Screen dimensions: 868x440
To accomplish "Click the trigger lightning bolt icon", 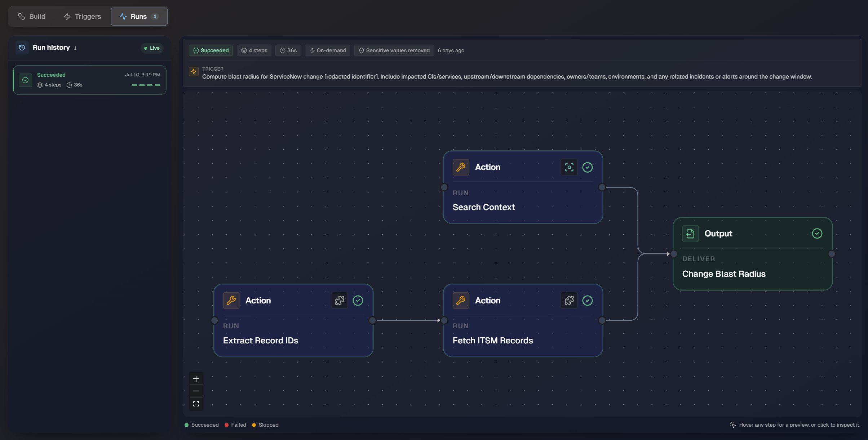I will 194,71.
